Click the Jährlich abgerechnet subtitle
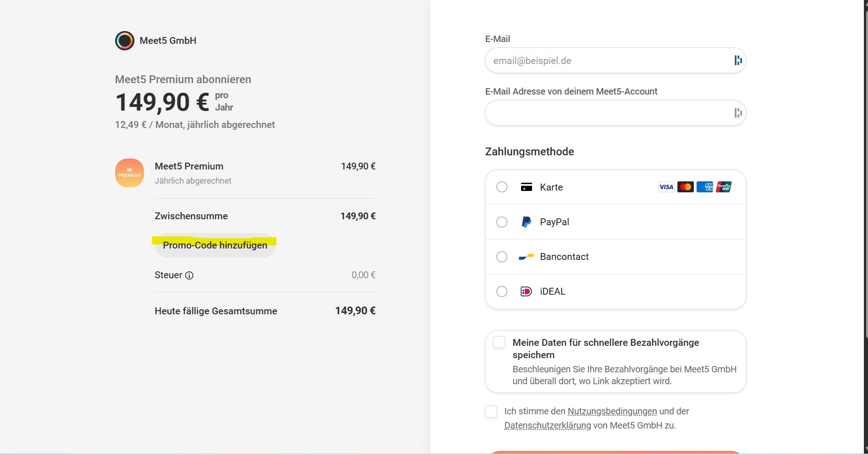Image resolution: width=868 pixels, height=455 pixels. 193,181
